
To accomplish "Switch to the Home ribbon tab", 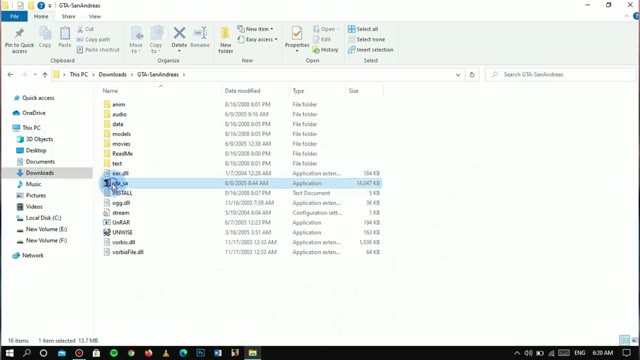I will click(x=41, y=16).
